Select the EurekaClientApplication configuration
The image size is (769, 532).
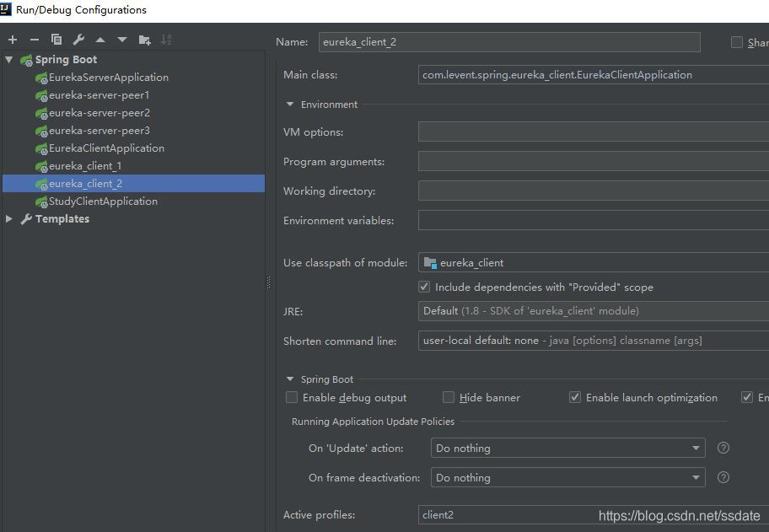coord(106,148)
